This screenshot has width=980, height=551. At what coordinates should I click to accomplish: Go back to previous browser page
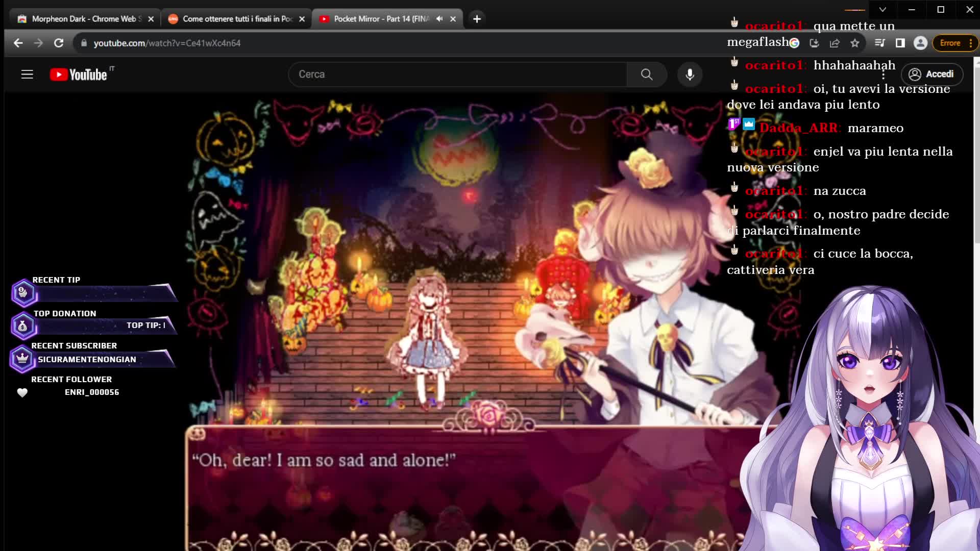18,43
